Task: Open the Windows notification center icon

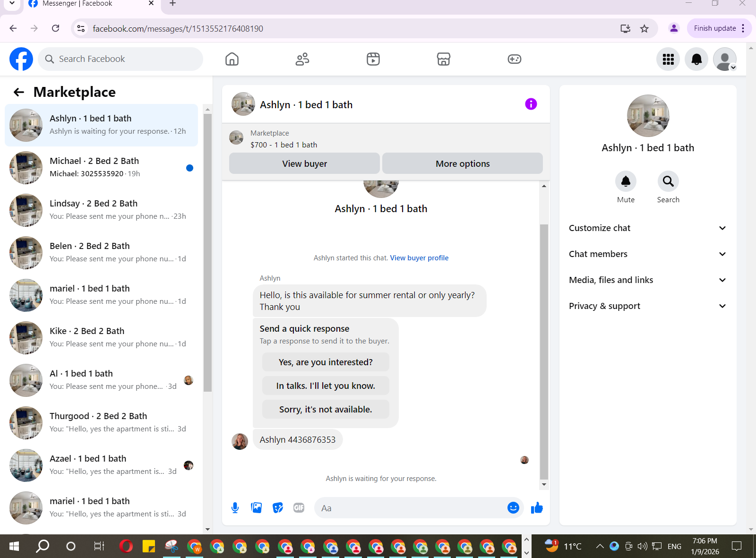Action: [736, 546]
